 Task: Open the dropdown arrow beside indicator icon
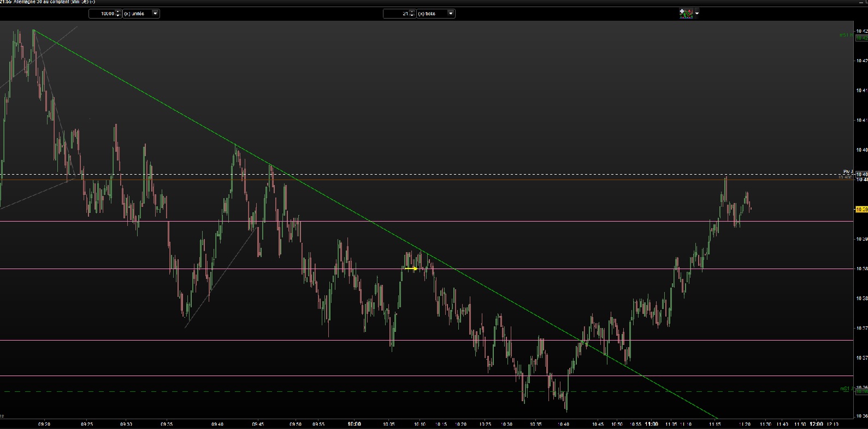click(x=697, y=13)
